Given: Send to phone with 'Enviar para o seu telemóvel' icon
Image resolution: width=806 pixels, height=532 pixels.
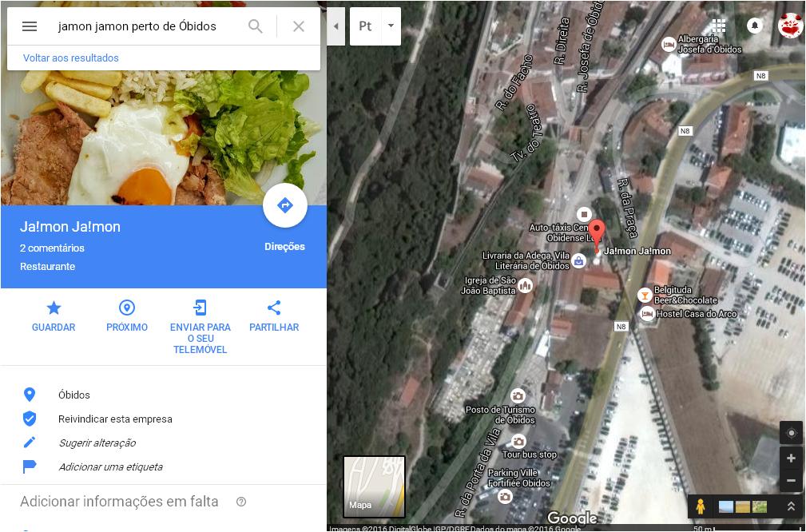Looking at the screenshot, I should click(200, 308).
